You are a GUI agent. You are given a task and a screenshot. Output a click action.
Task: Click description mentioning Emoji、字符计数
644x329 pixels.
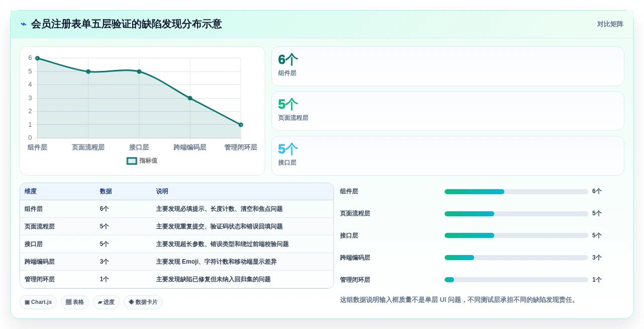point(217,262)
